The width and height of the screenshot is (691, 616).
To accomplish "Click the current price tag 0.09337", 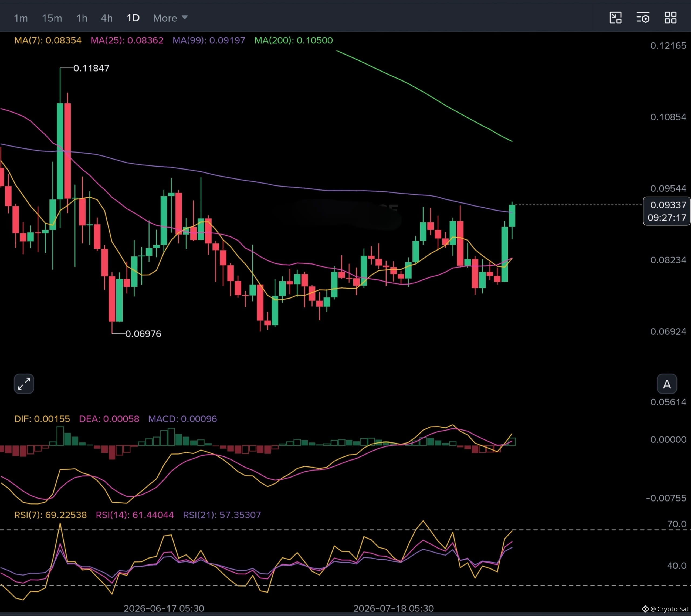I will pyautogui.click(x=668, y=205).
